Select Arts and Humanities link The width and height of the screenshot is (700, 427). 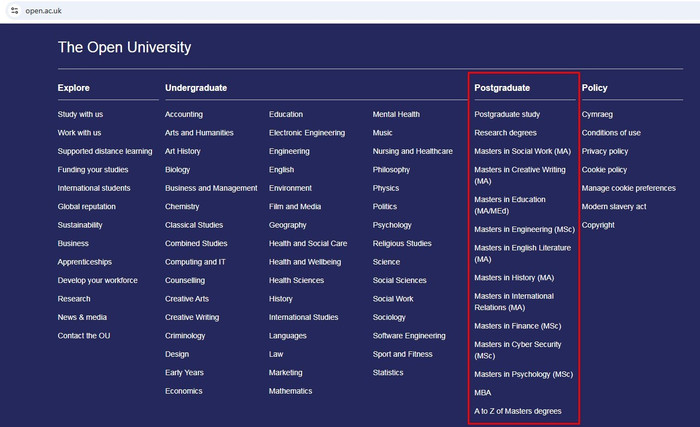coord(199,133)
